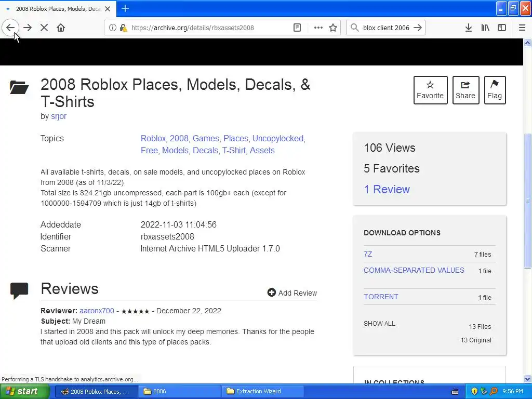This screenshot has height=399, width=532.
Task: Switch to the 2008 Roblox Places taskbar button
Action: [96, 392]
